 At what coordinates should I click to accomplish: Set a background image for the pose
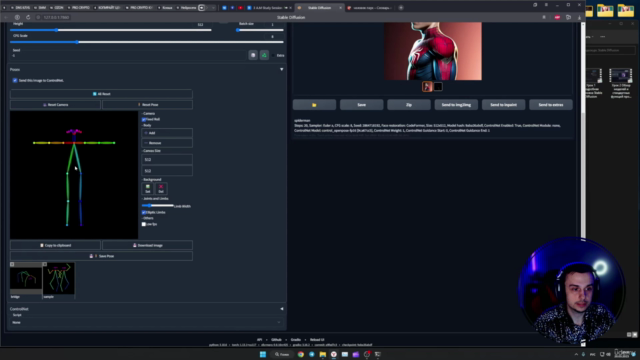[148, 189]
